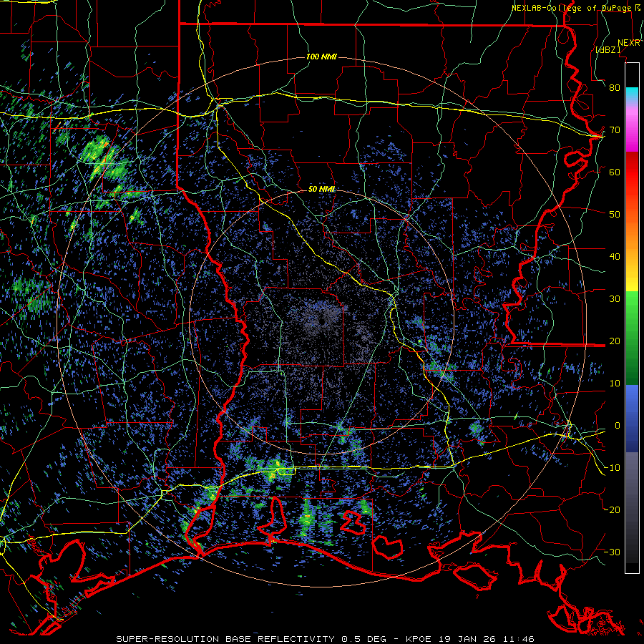
Task: Click the 0 dBZ scale label
Action: pos(617,426)
